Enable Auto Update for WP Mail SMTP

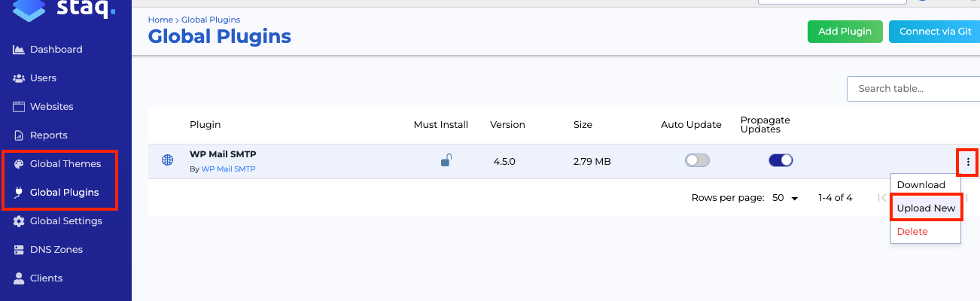click(x=697, y=160)
